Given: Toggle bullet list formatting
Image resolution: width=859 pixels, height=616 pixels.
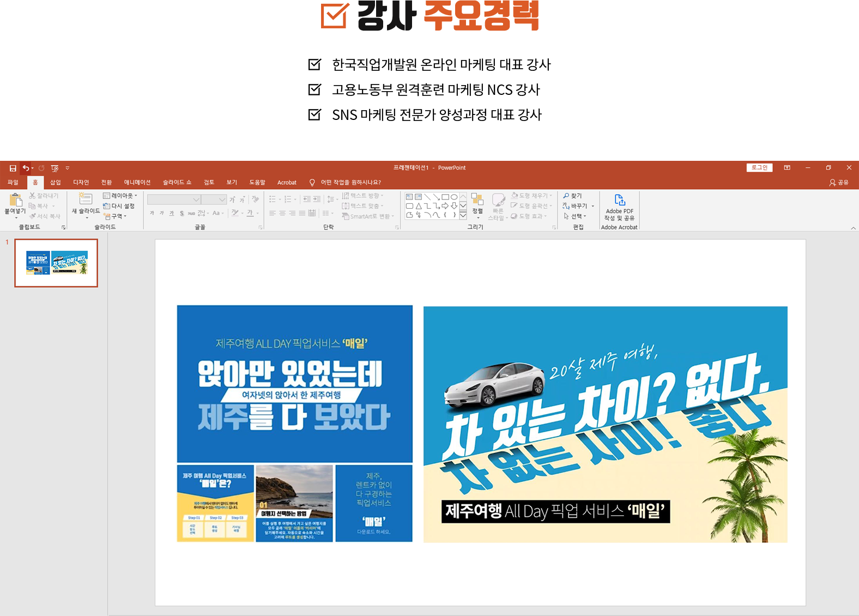Looking at the screenshot, I should pyautogui.click(x=273, y=200).
